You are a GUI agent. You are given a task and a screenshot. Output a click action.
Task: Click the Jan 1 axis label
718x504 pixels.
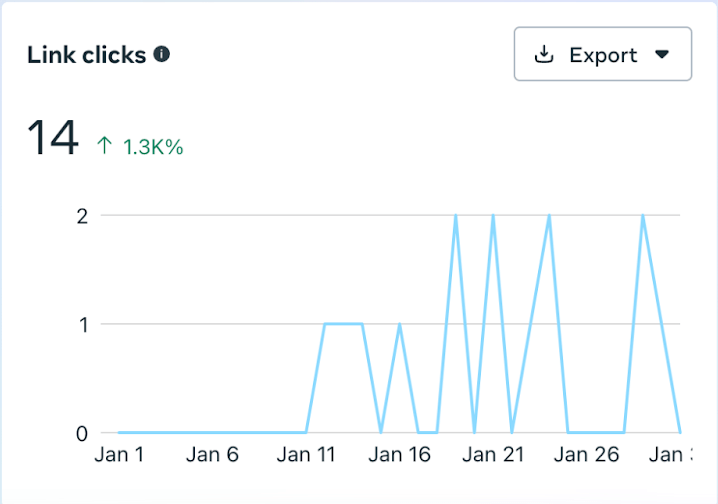click(x=119, y=455)
